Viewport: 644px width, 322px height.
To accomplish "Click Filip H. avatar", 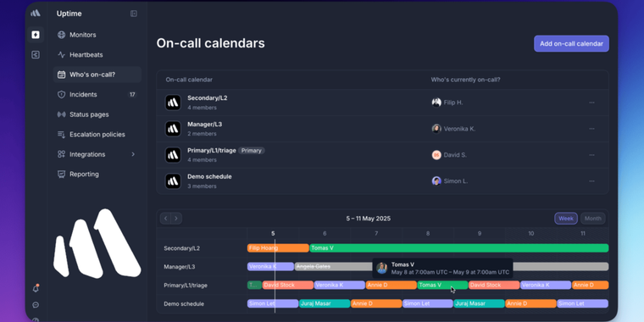I will [x=436, y=103].
